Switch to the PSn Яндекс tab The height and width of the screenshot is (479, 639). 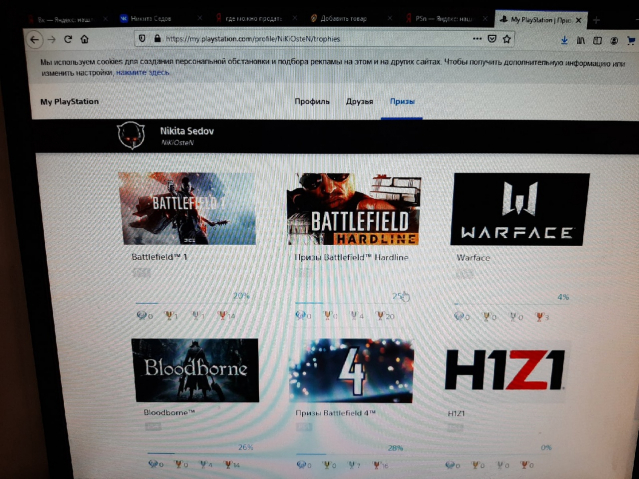447,19
